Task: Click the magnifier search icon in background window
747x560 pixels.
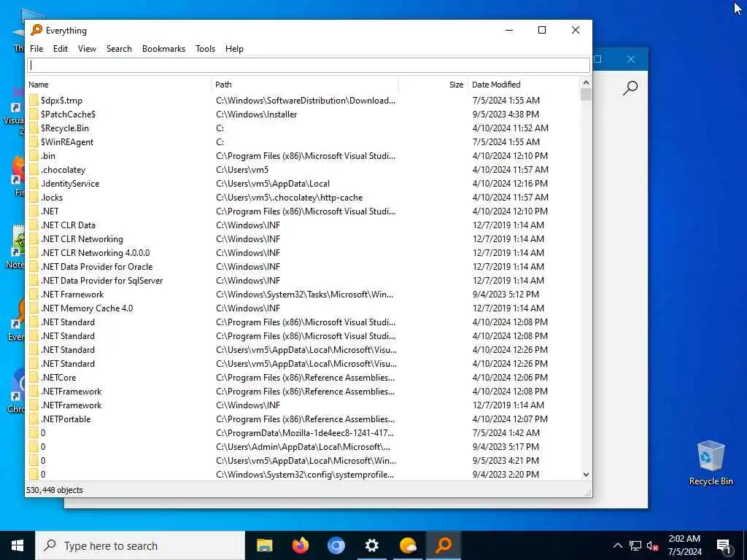Action: click(630, 88)
